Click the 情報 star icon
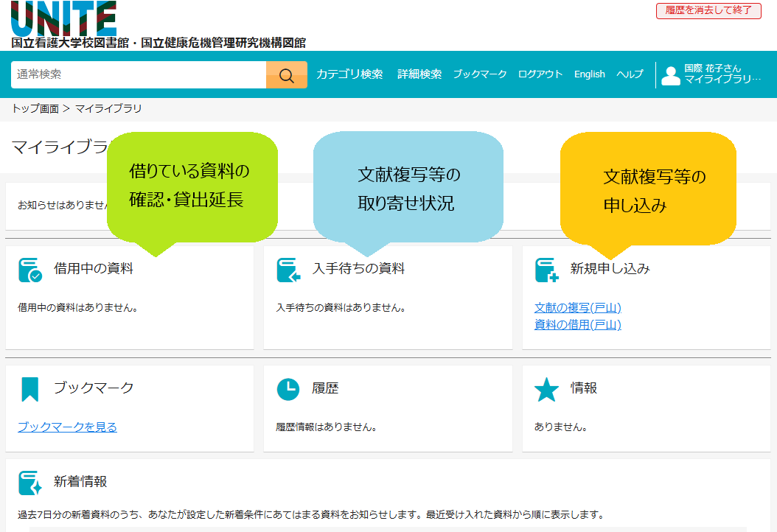The image size is (777, 532). click(x=546, y=389)
